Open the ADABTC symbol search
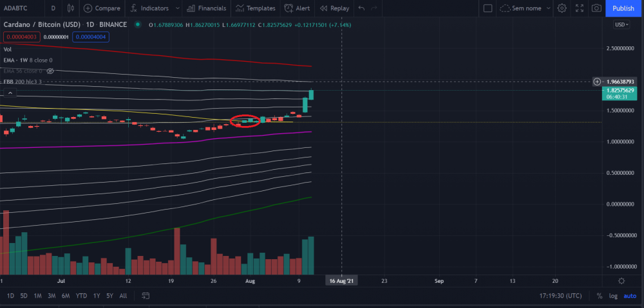The image size is (644, 308). click(15, 8)
